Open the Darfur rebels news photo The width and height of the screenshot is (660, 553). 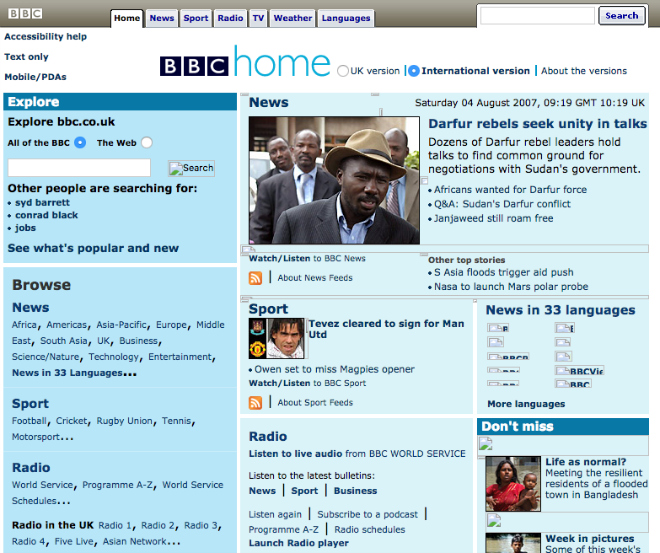(x=334, y=180)
